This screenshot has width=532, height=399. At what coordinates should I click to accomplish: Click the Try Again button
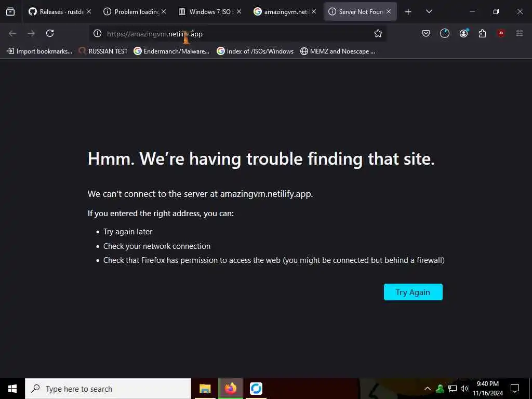(413, 292)
